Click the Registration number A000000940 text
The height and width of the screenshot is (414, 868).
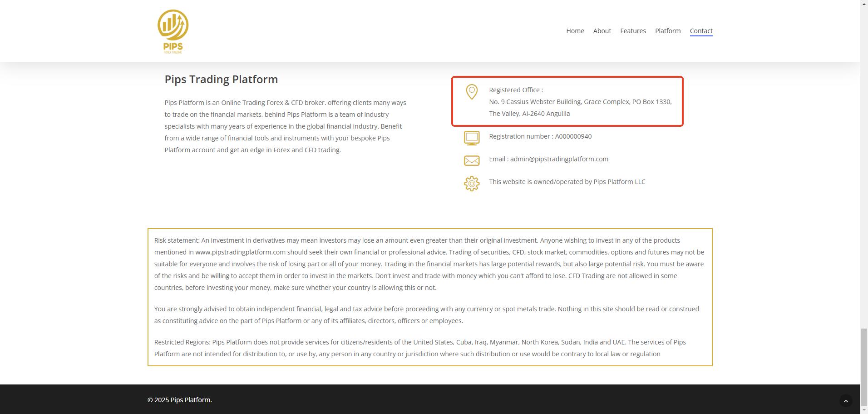point(540,136)
